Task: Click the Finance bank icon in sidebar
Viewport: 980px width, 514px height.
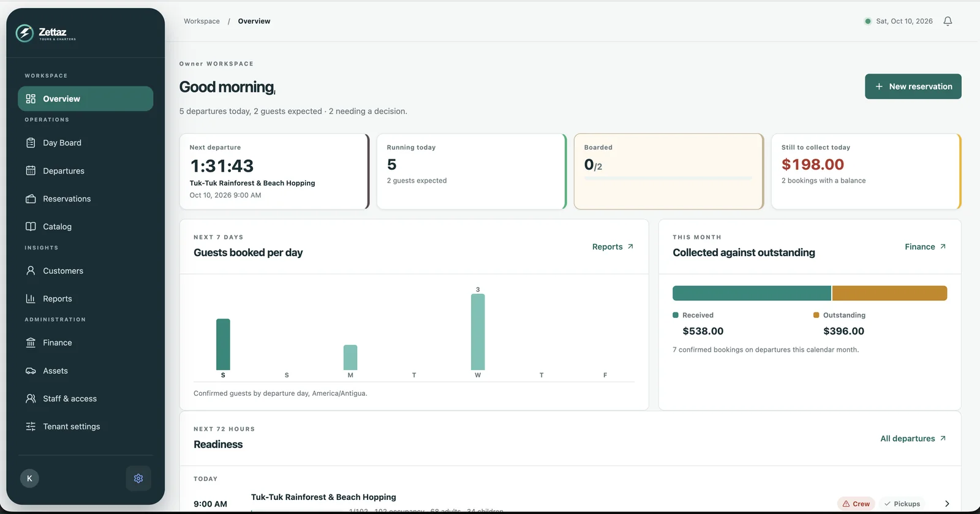Action: [x=31, y=342]
